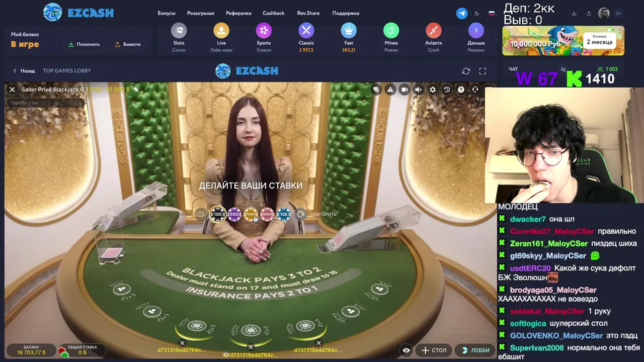Select the pink 5000 chip

click(267, 214)
